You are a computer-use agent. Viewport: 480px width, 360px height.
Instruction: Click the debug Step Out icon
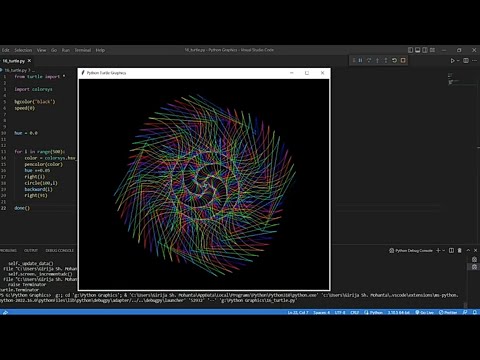coord(386,60)
